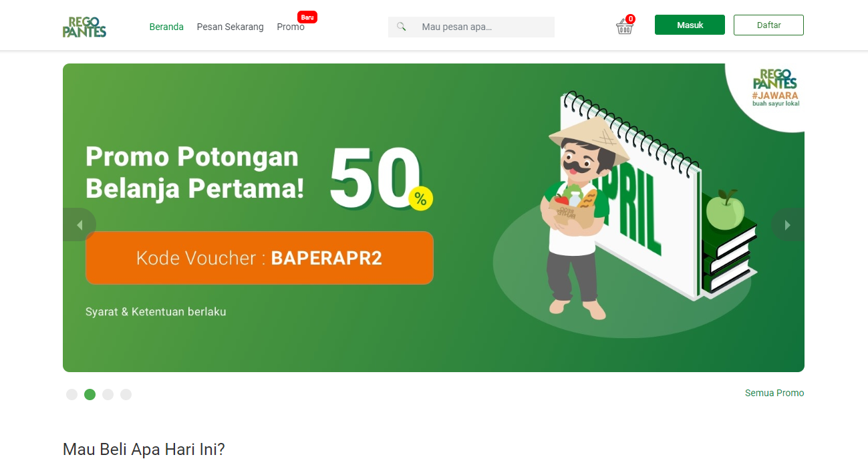This screenshot has height=463, width=868.
Task: Select the fourth carousel dot
Action: [126, 394]
